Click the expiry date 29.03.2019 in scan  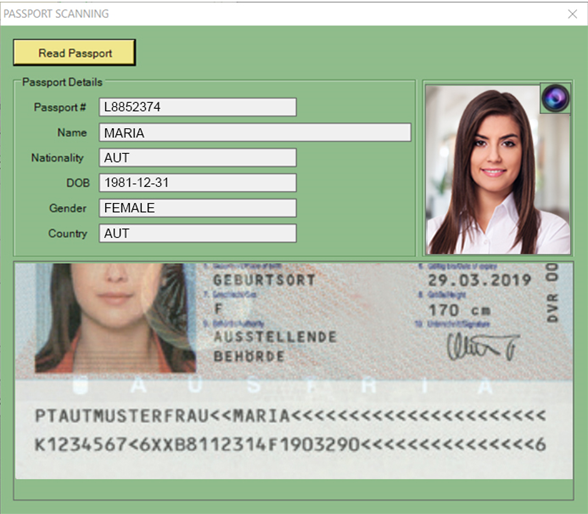[x=480, y=280]
